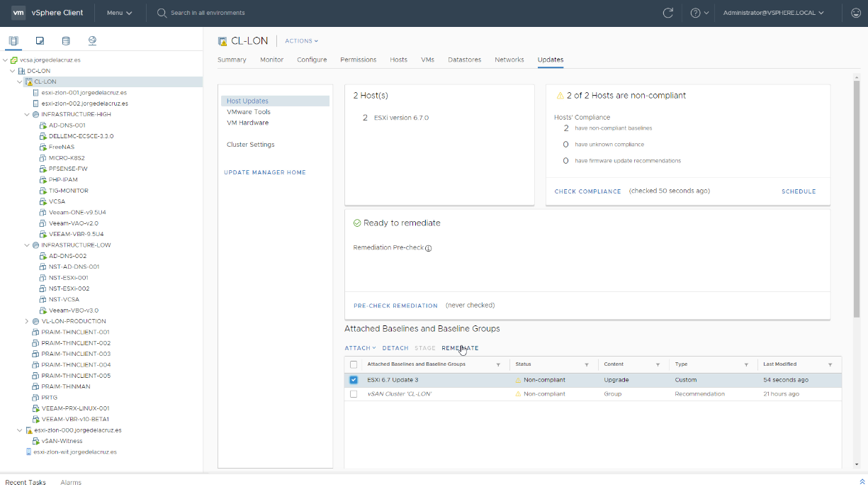The image size is (868, 487).
Task: Open the Hosts and Clusters inventory view icon
Action: pyautogui.click(x=13, y=40)
